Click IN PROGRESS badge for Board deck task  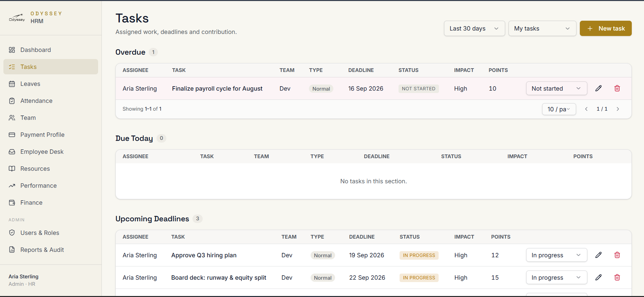(419, 278)
